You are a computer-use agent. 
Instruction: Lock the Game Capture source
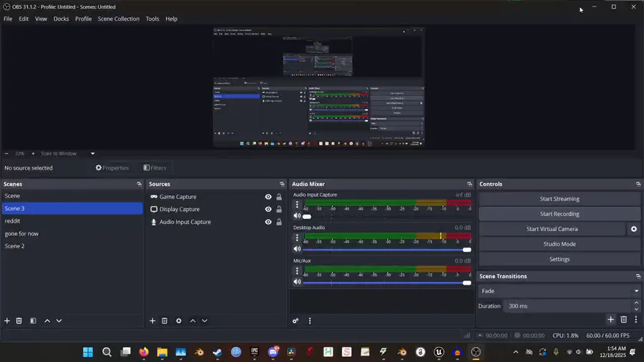point(279,197)
